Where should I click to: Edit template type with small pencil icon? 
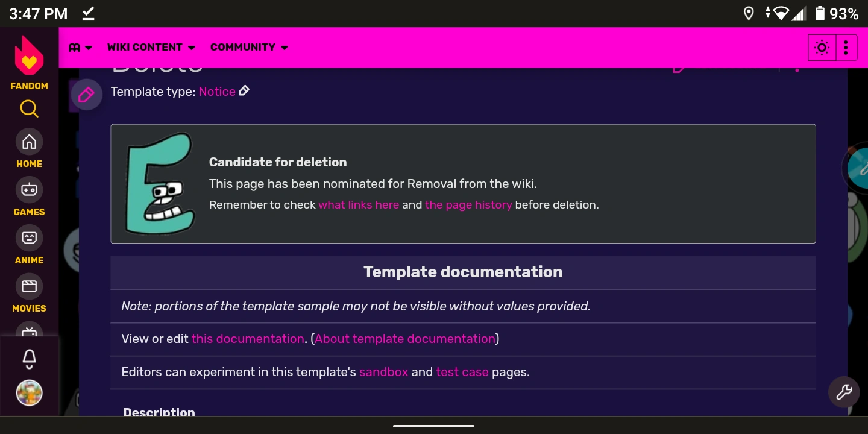pyautogui.click(x=244, y=91)
